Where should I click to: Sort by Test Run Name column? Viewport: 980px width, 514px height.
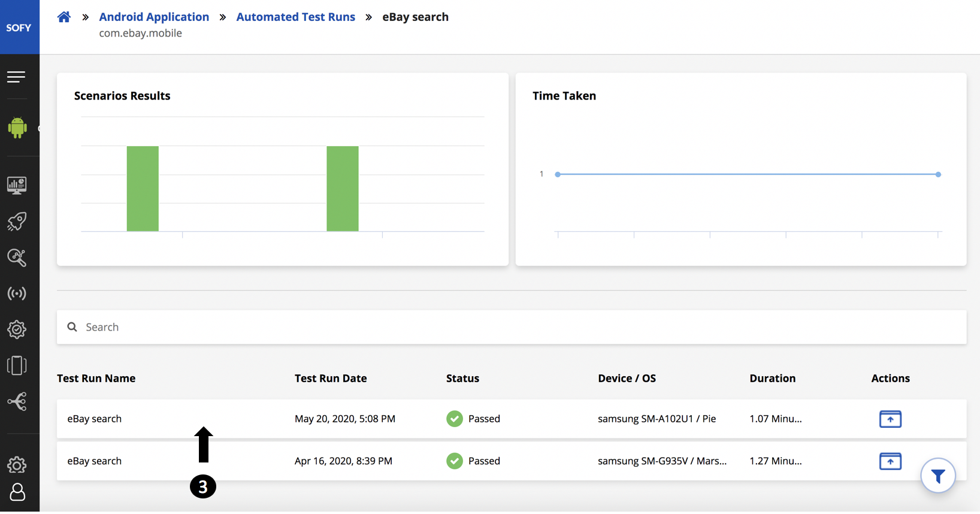pyautogui.click(x=96, y=379)
